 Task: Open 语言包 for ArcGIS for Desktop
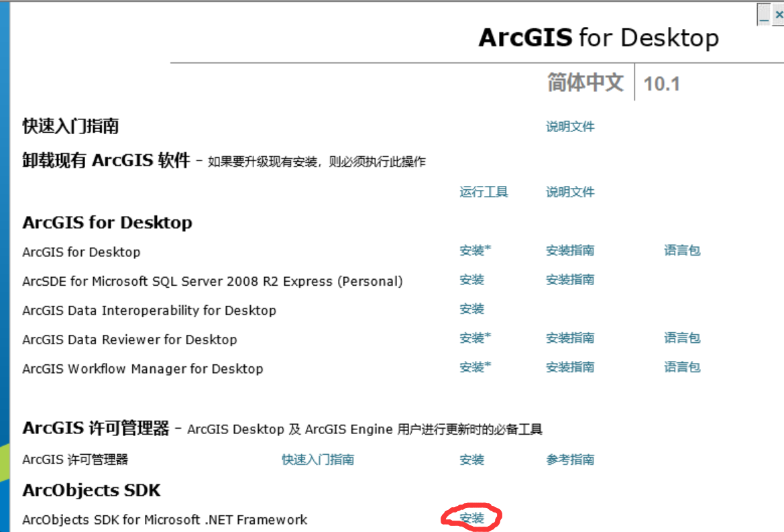pos(682,250)
